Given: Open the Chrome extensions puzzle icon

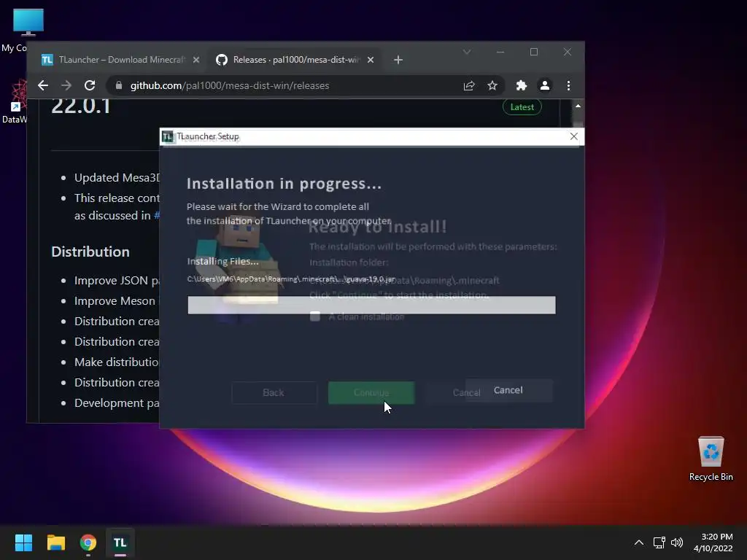Looking at the screenshot, I should point(521,85).
